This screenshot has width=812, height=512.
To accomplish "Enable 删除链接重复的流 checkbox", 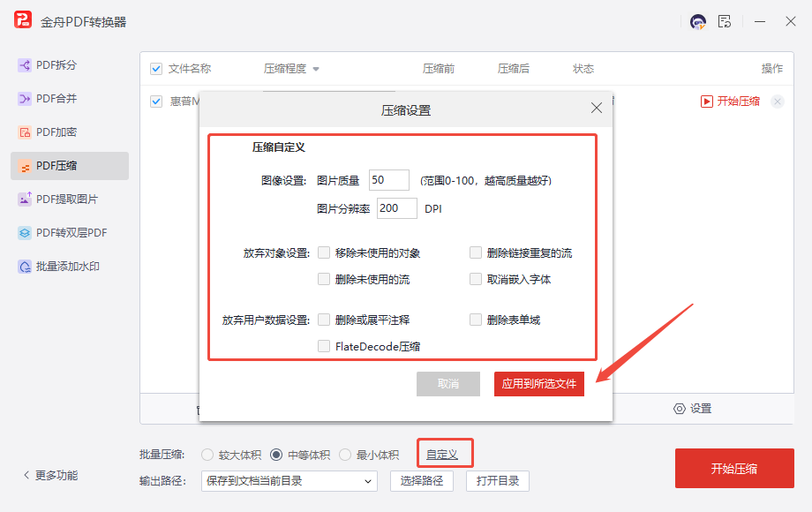I will [x=476, y=252].
